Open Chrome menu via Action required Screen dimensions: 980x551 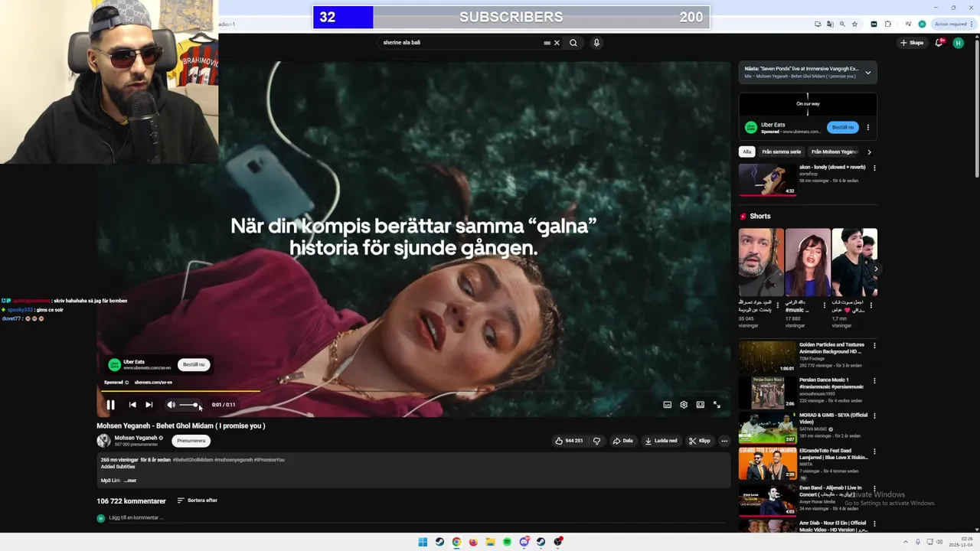point(953,24)
